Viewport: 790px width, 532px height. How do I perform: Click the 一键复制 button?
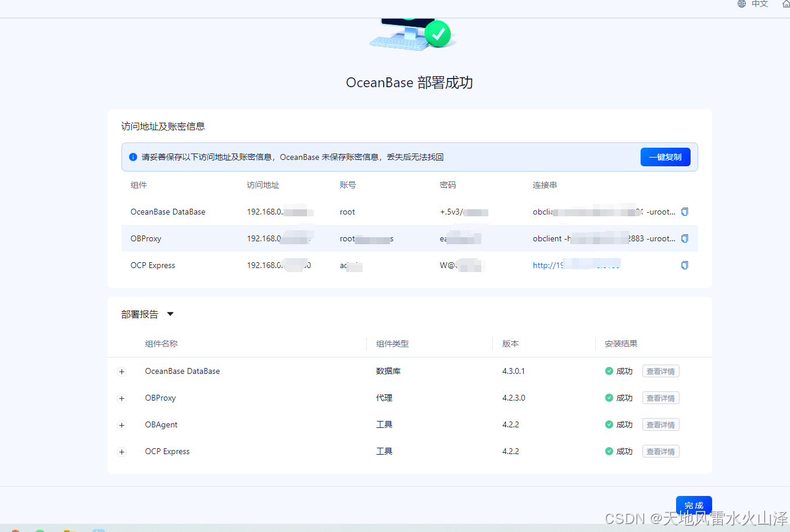click(x=665, y=157)
